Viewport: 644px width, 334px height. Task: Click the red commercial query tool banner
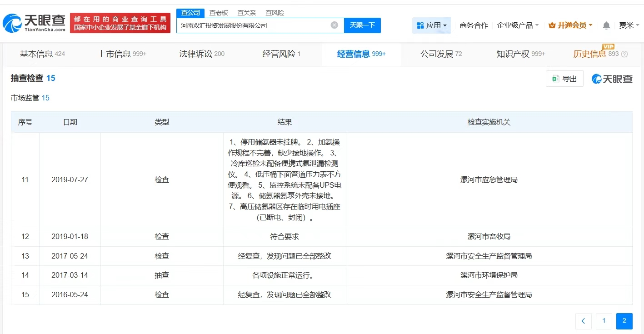tap(120, 23)
